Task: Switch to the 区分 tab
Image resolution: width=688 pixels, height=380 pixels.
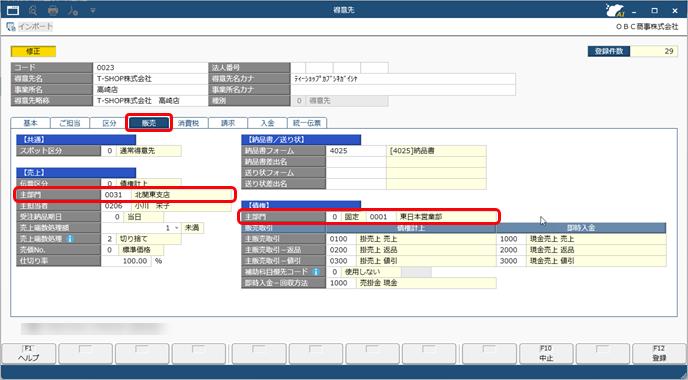Action: (109, 123)
